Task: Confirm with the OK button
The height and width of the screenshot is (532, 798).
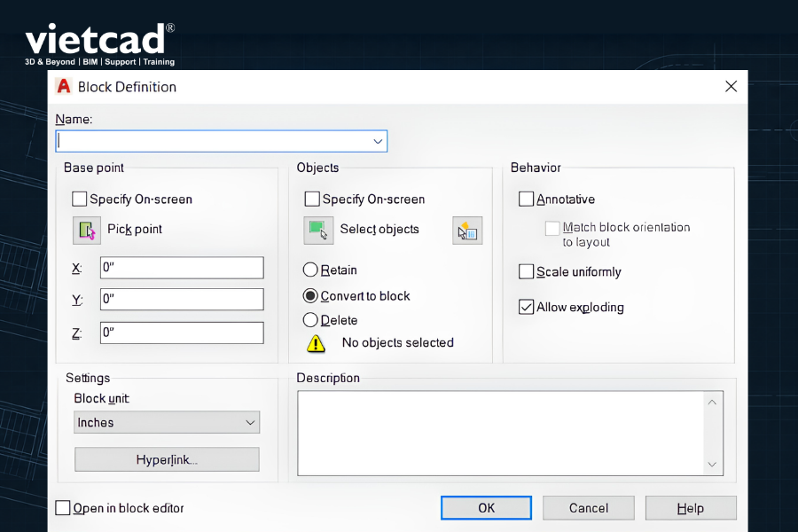Action: pos(486,508)
